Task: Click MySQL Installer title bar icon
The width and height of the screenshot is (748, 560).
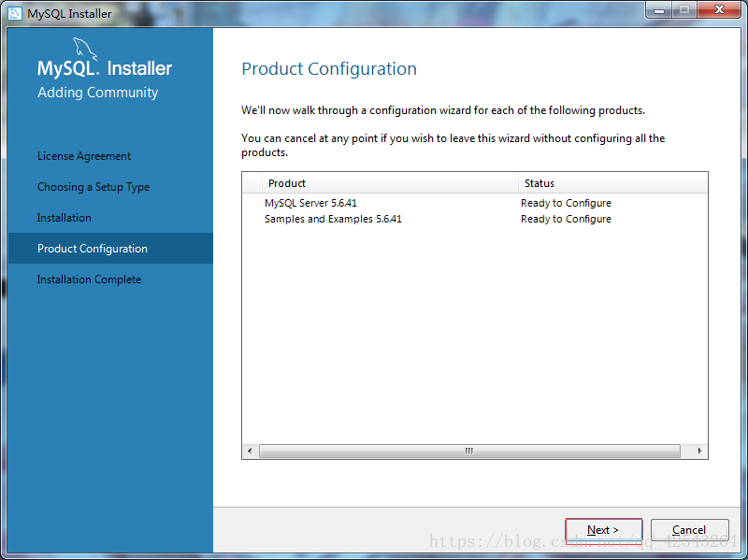Action: pyautogui.click(x=15, y=13)
